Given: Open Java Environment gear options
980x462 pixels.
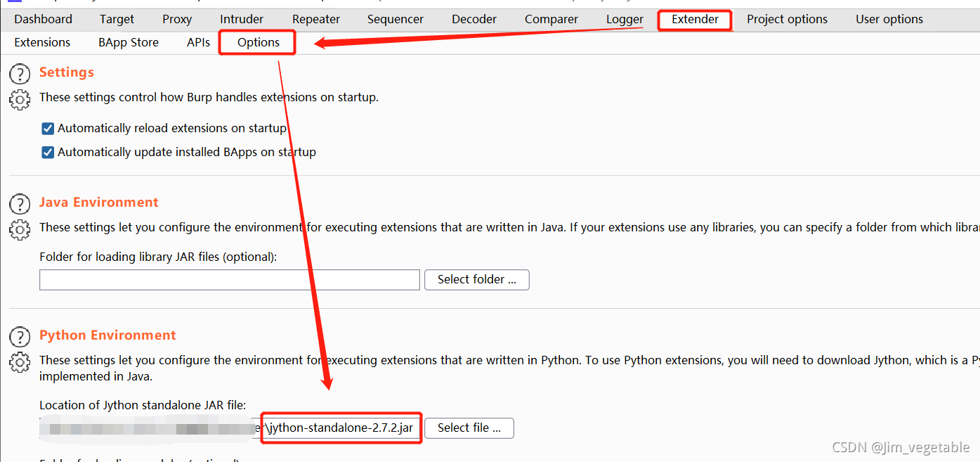Looking at the screenshot, I should [x=20, y=229].
